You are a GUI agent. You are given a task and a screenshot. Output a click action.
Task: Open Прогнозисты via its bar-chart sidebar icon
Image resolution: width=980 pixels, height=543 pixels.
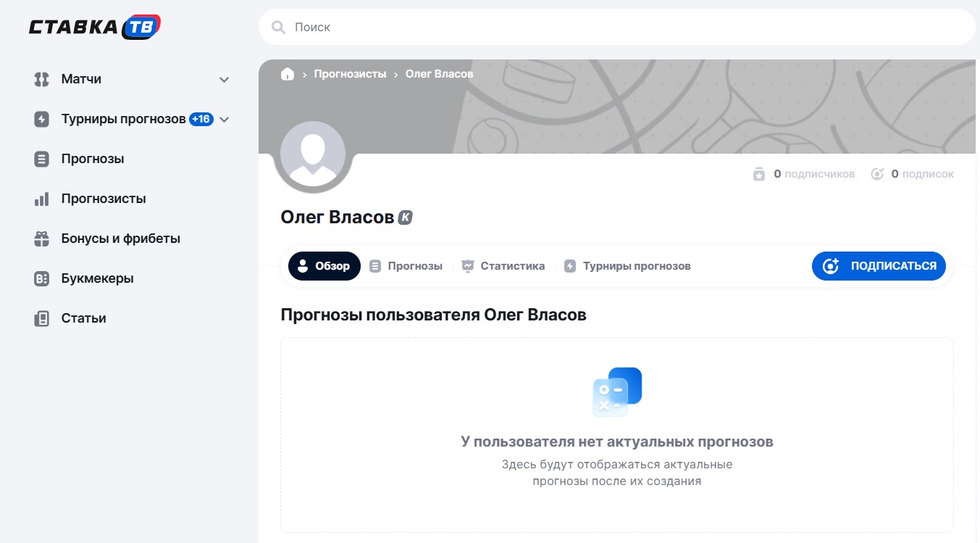pyautogui.click(x=41, y=198)
